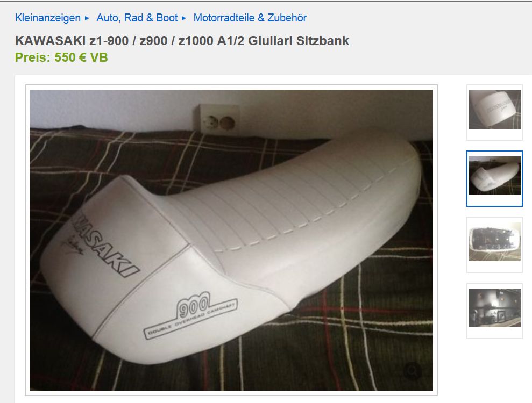This screenshot has width=532, height=403.
Task: Click the arrow after the Kleinanzeigen breadcrumb
Action: [x=87, y=18]
